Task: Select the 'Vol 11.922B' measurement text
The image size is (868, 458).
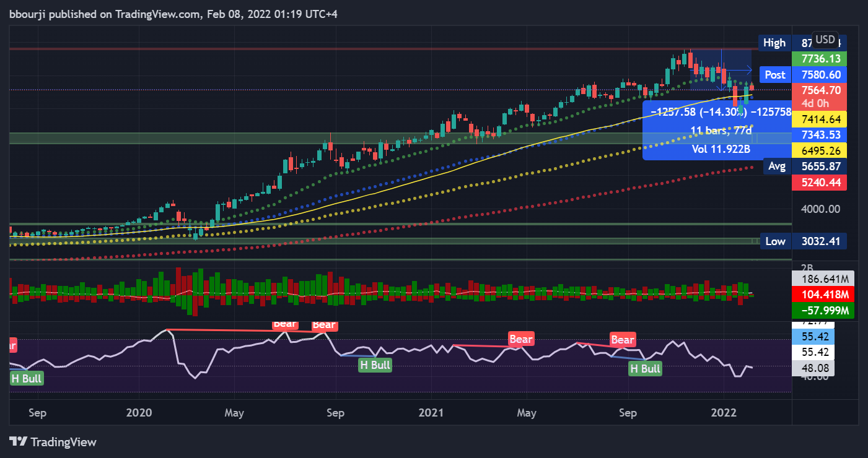Action: pyautogui.click(x=721, y=149)
